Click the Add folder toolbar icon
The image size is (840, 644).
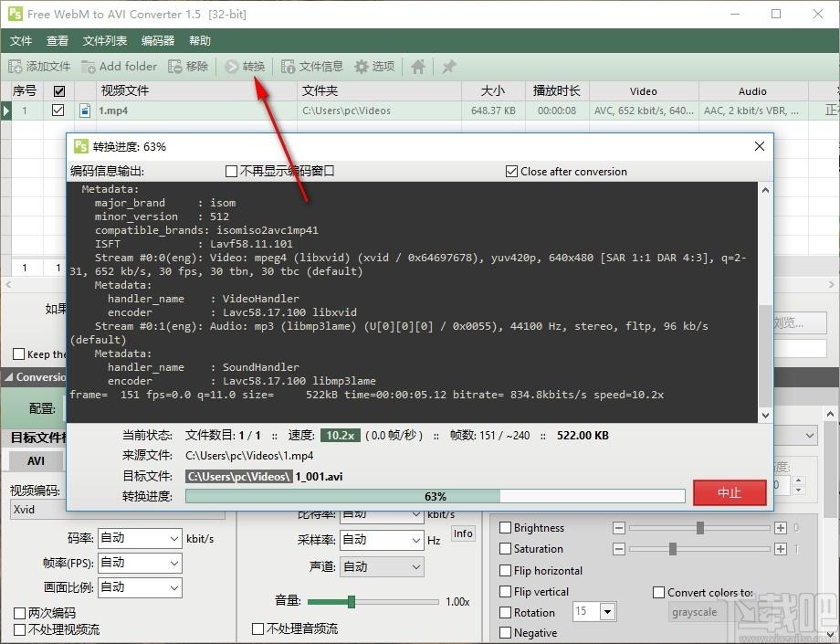point(88,67)
